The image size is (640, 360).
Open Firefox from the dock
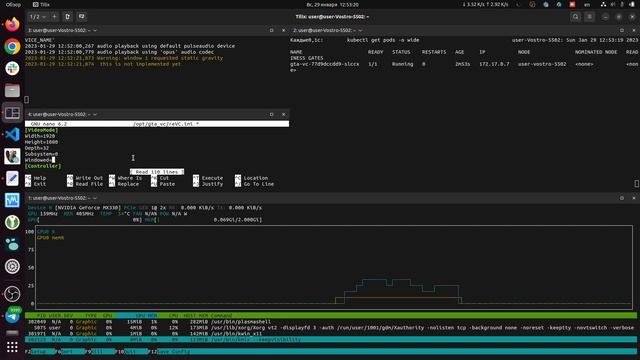pos(12,24)
